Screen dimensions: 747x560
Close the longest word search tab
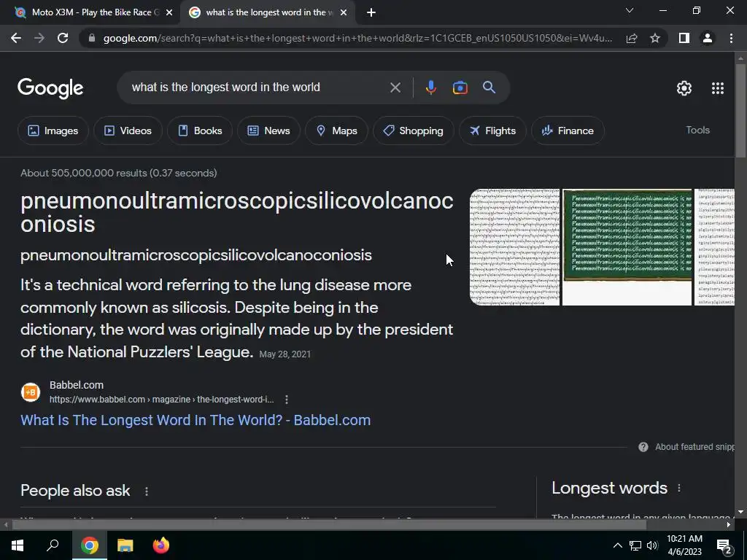pos(344,12)
